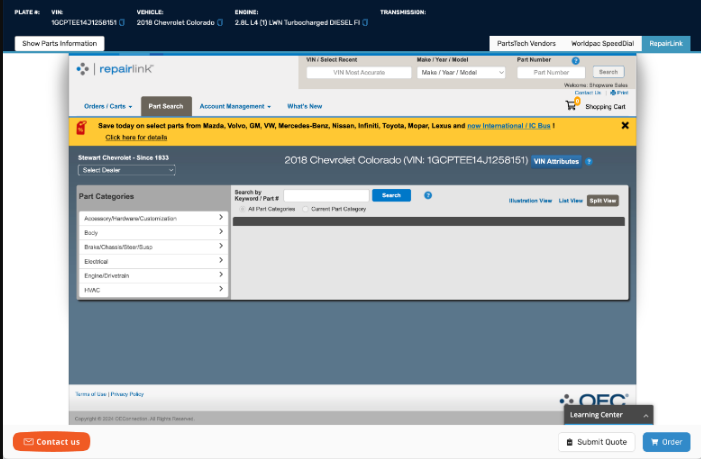Image resolution: width=701 pixels, height=459 pixels.
Task: Open the International / IC Bus link
Action: (x=509, y=126)
